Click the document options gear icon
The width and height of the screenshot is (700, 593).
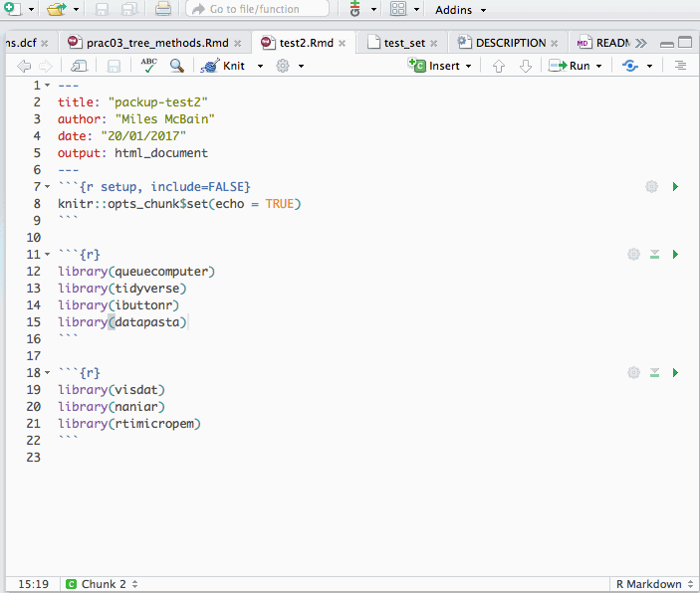point(282,66)
